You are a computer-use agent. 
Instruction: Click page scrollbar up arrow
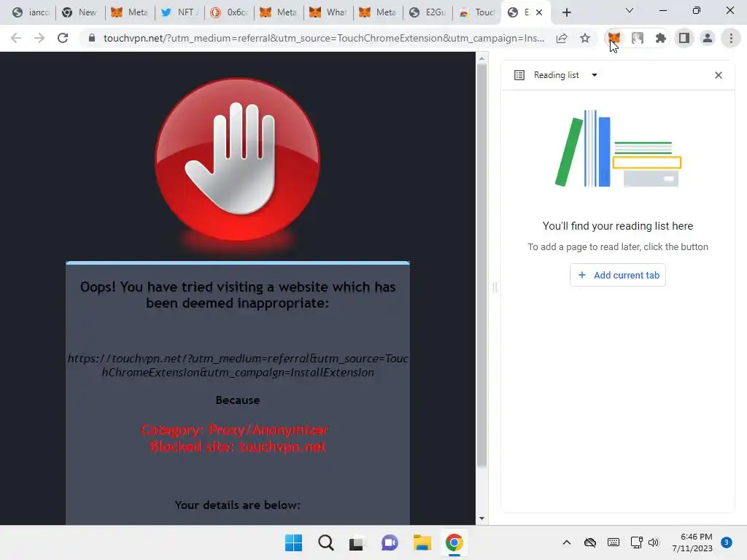click(481, 58)
